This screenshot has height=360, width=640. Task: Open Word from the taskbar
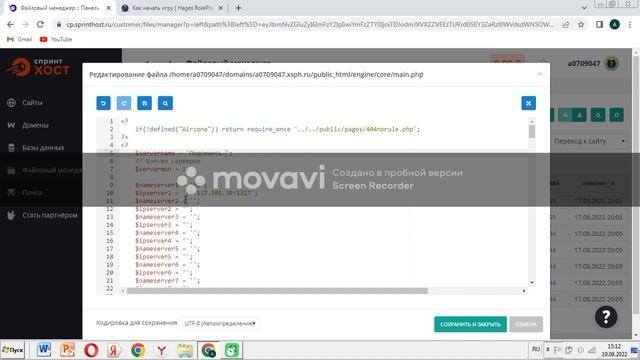(x=44, y=350)
